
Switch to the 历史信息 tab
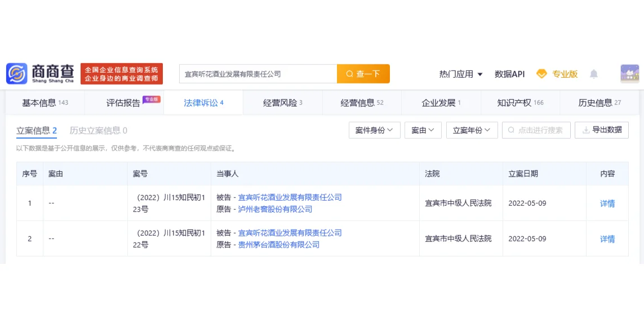(x=599, y=103)
